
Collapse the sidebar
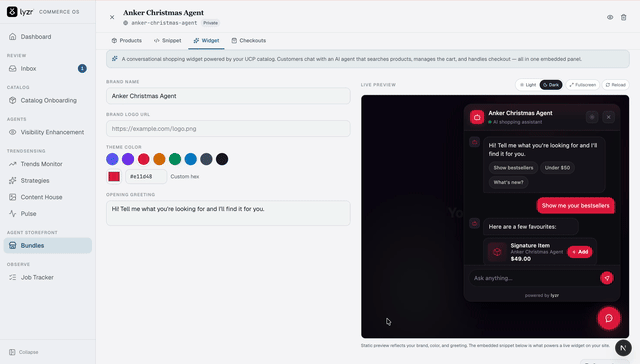(24, 352)
